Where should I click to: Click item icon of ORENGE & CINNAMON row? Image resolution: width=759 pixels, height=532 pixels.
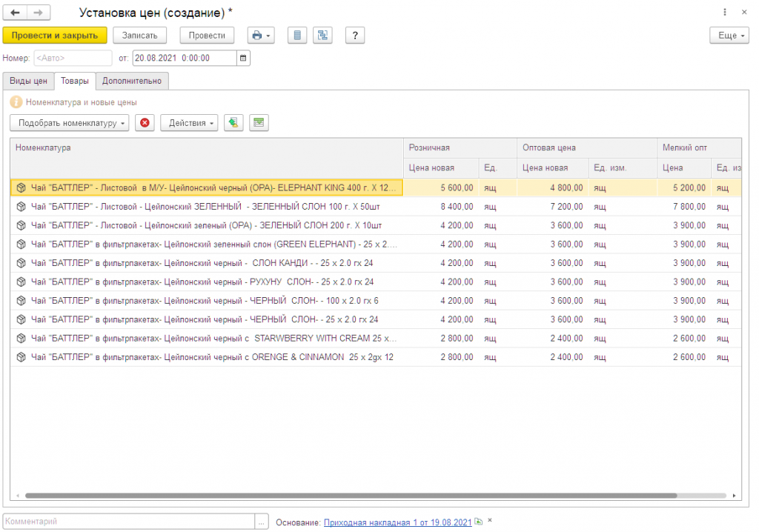click(x=21, y=357)
